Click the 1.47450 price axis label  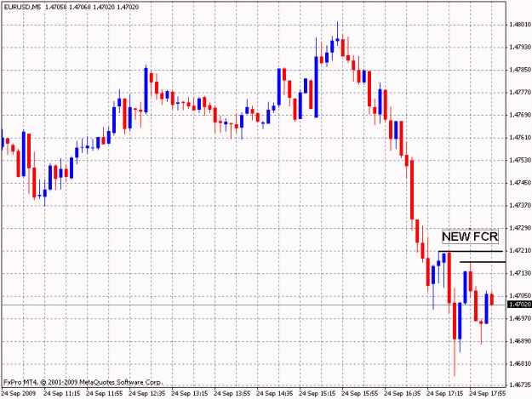coord(520,183)
